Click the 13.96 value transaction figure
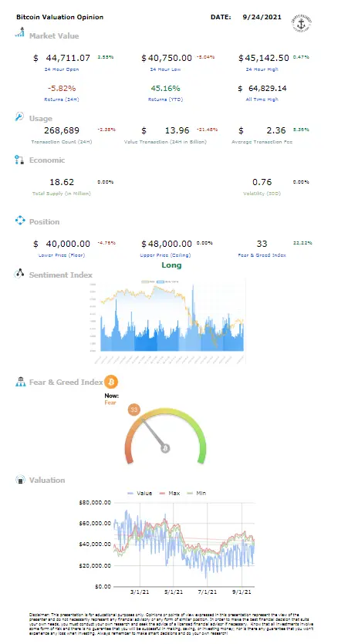The image size is (348, 644). tap(177, 130)
